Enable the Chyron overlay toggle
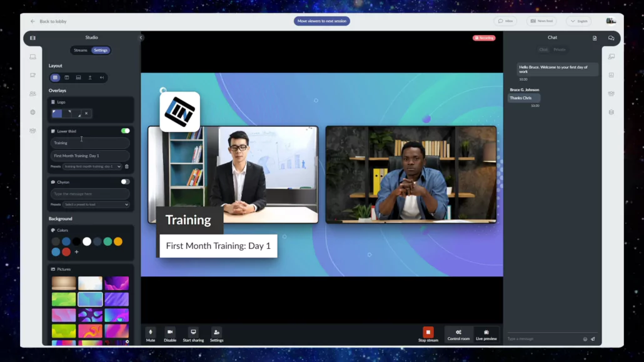Viewport: 644px width, 362px height. [x=125, y=182]
